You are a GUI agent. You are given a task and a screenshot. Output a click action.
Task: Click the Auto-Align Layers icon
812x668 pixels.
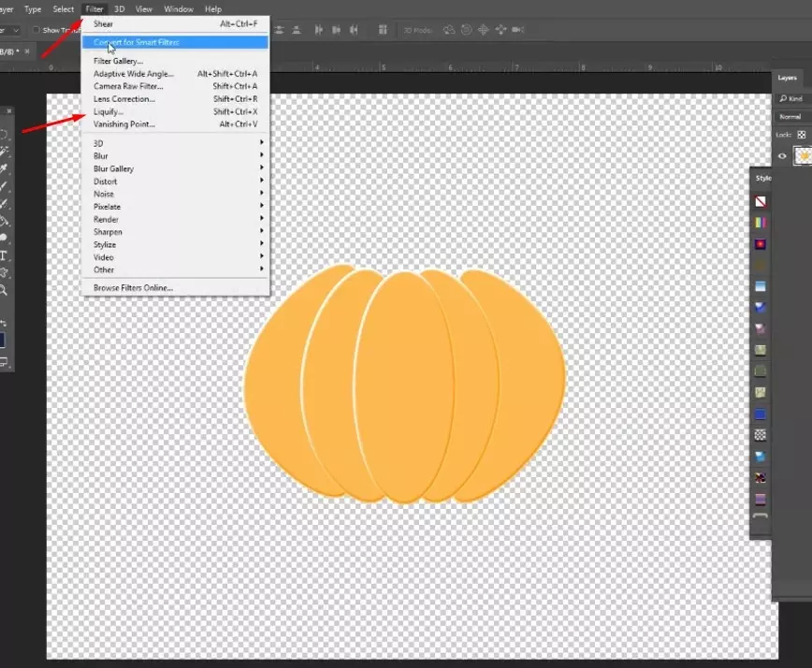[383, 30]
